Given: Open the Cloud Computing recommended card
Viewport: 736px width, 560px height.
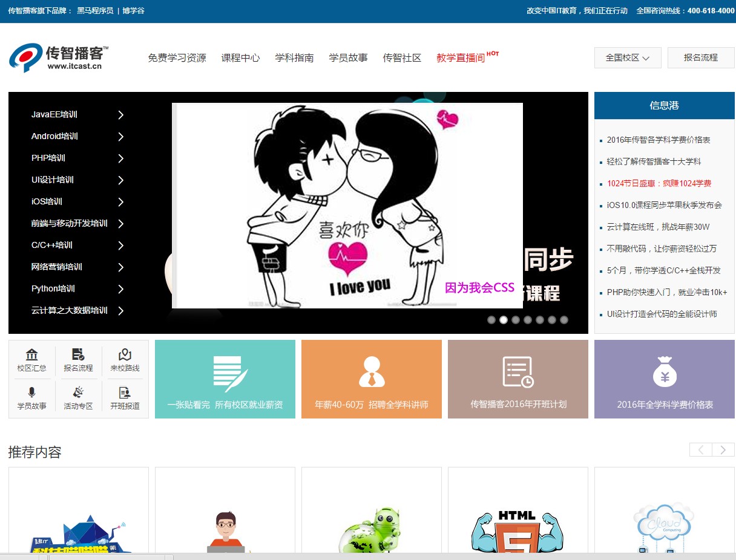Looking at the screenshot, I should [x=665, y=510].
